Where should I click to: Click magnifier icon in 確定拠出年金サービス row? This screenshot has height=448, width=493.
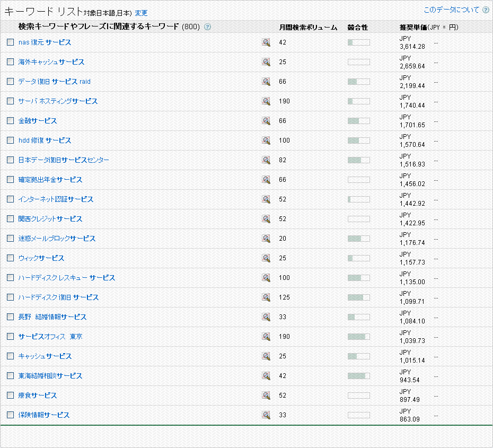click(266, 180)
